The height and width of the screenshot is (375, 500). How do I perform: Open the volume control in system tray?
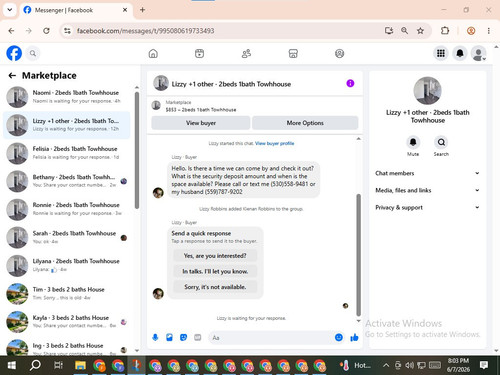409,365
